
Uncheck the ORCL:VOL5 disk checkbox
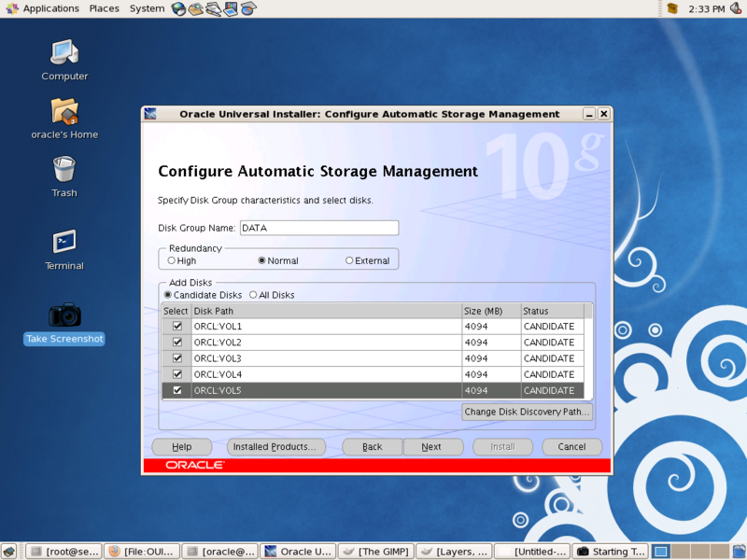pos(177,390)
